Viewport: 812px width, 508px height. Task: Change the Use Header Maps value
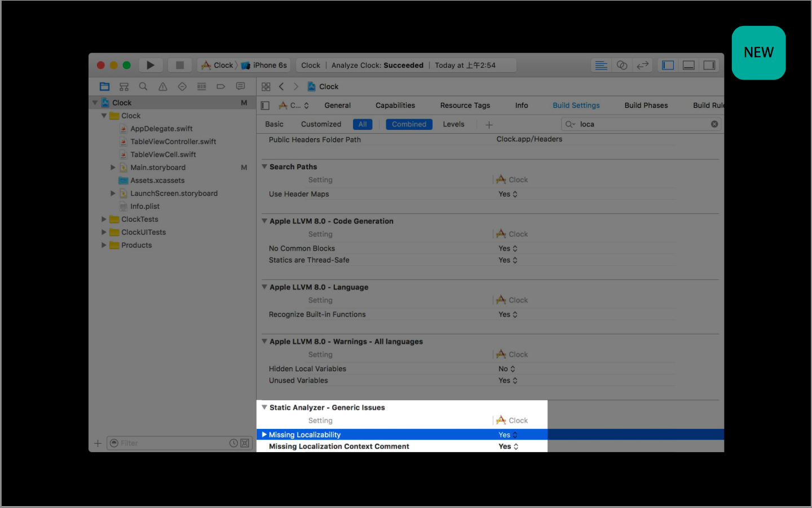(x=508, y=194)
